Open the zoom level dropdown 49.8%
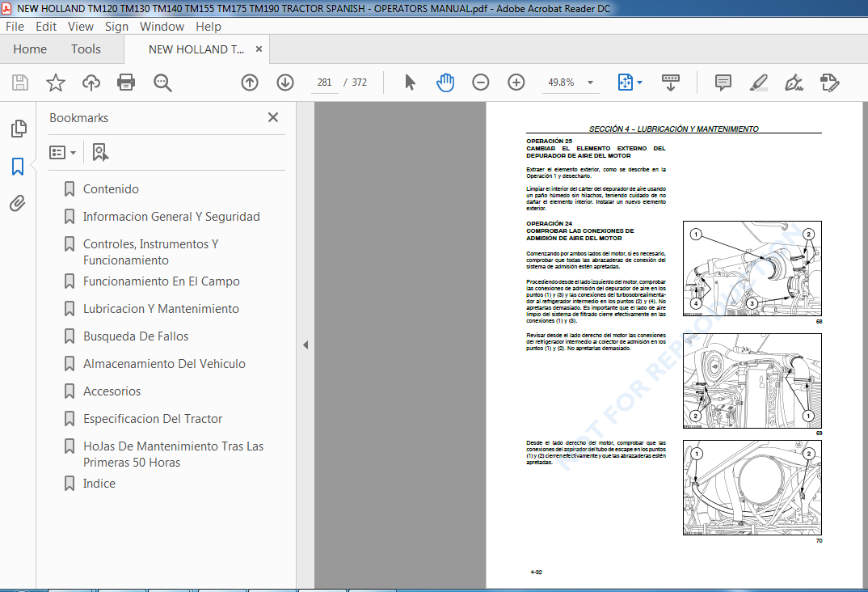The image size is (868, 592). click(570, 82)
